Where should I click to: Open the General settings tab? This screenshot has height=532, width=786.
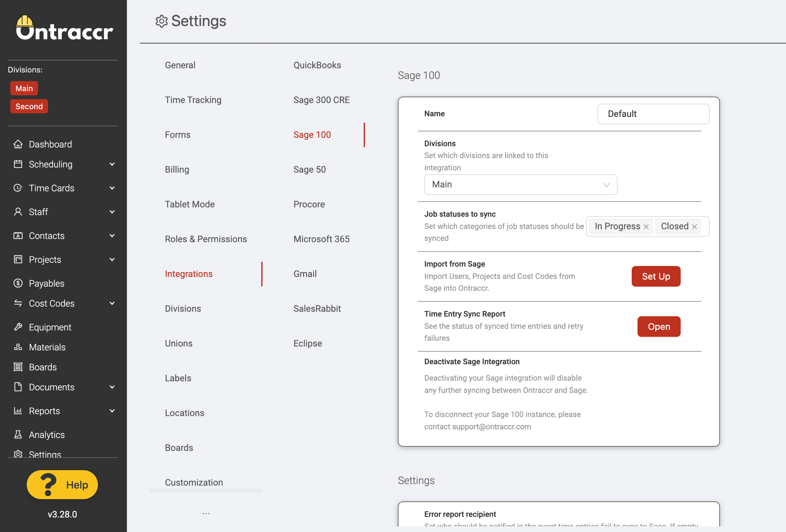pyautogui.click(x=180, y=65)
